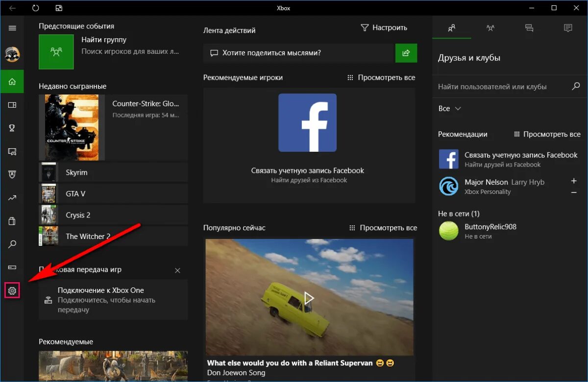Switch to the Friends tab icon
This screenshot has width=588, height=382.
tap(452, 28)
